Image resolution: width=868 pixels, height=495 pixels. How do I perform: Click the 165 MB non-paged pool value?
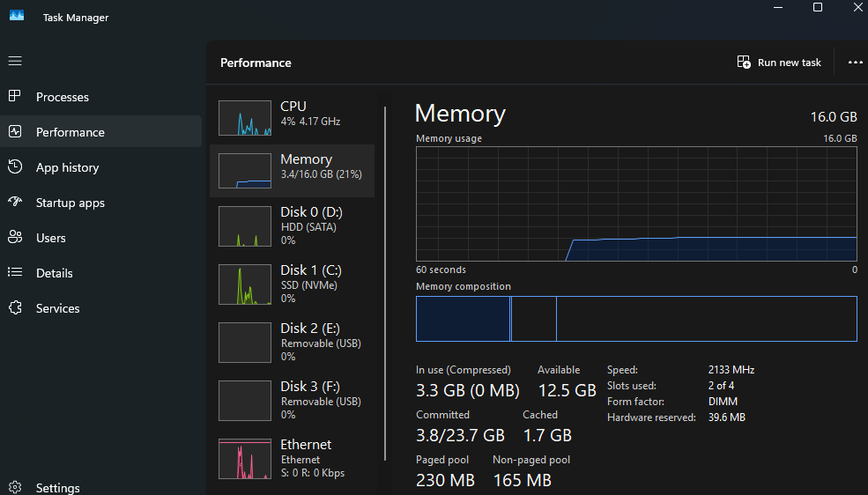522,480
